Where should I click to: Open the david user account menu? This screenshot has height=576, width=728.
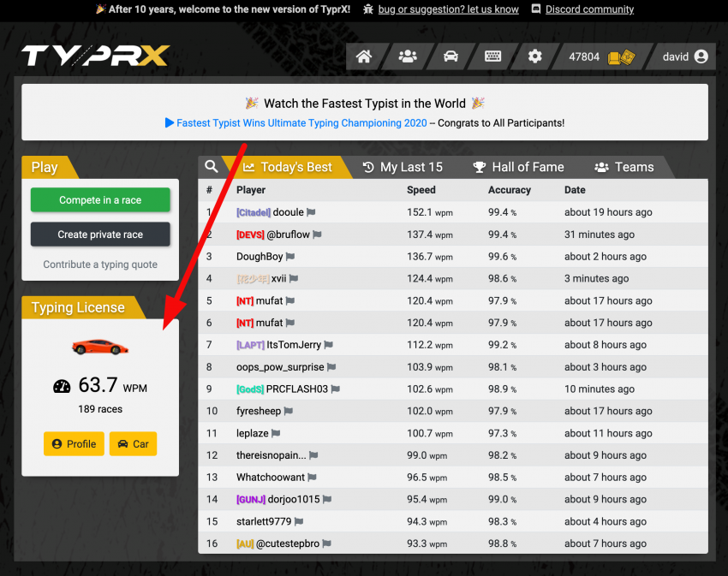685,56
